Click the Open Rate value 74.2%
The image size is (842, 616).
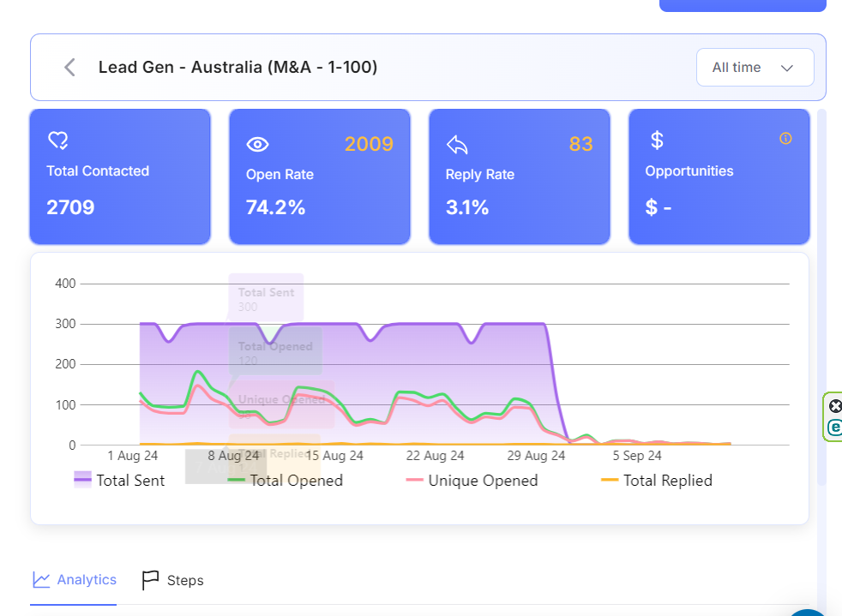(275, 207)
